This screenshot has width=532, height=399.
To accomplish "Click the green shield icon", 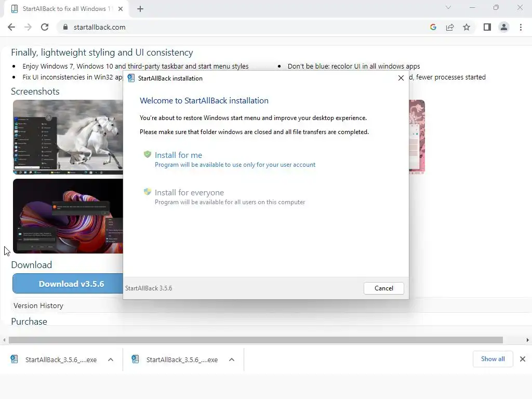I will pyautogui.click(x=147, y=154).
